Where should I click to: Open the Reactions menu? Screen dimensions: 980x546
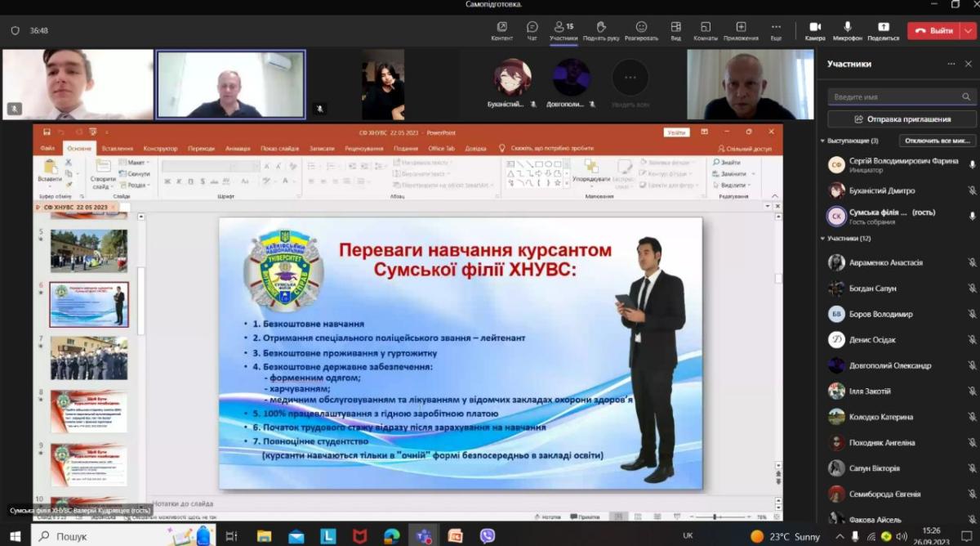641,30
